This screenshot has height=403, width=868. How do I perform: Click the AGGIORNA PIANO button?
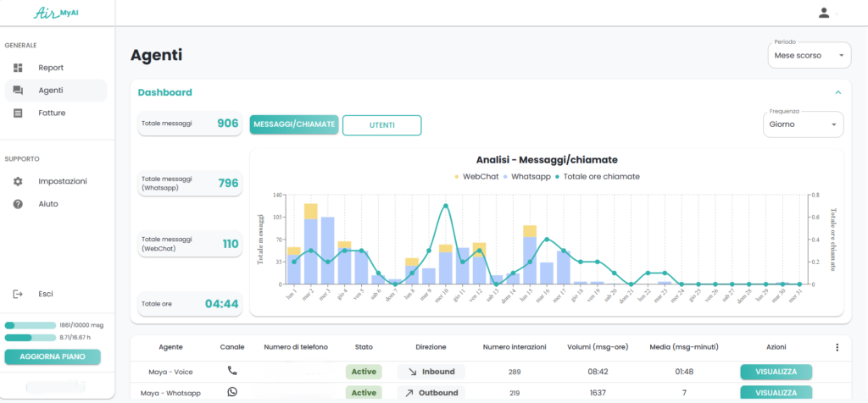(53, 357)
